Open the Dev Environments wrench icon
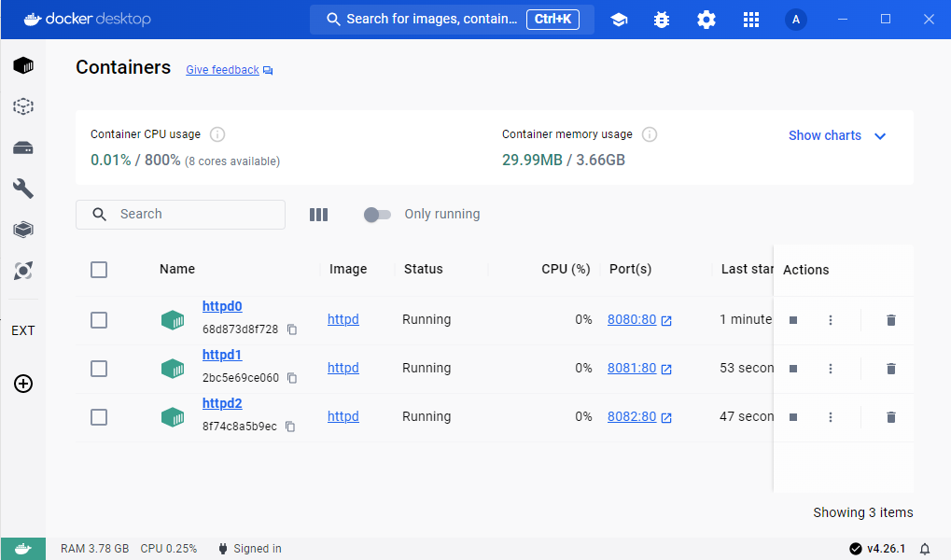The height and width of the screenshot is (560, 951). [x=23, y=189]
